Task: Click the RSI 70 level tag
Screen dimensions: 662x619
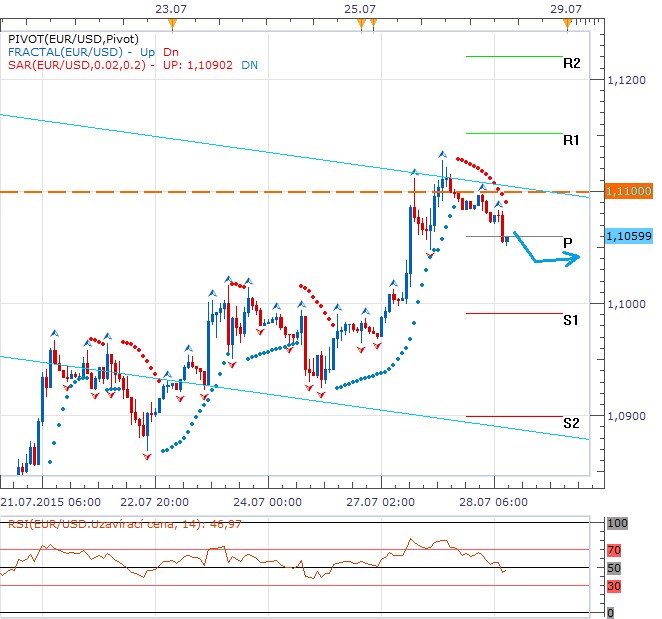Action: [x=614, y=550]
